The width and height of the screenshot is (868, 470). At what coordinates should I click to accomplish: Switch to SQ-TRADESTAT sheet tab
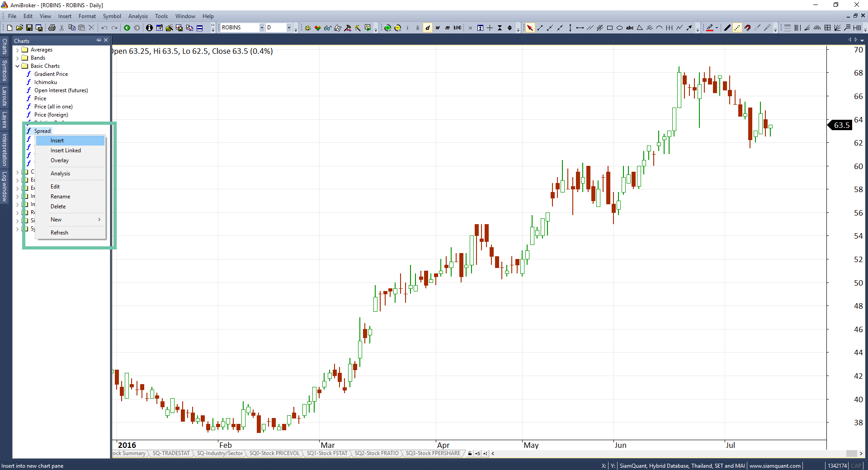point(171,453)
